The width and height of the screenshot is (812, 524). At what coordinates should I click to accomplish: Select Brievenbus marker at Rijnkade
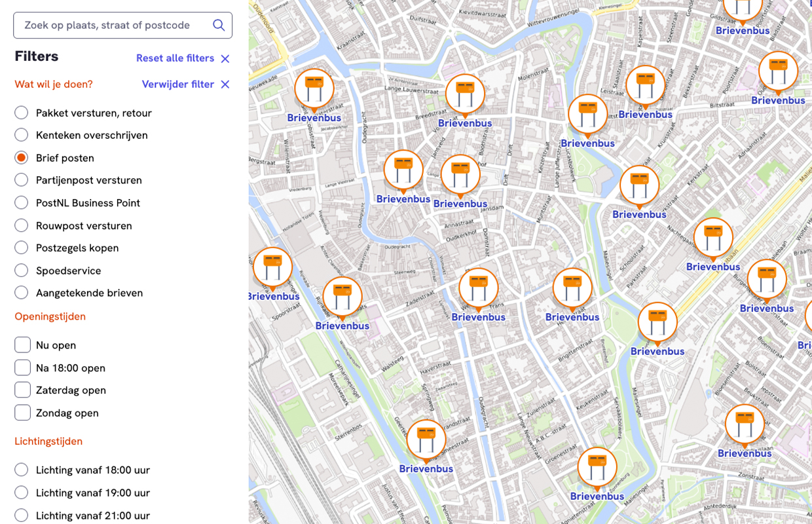[342, 297]
